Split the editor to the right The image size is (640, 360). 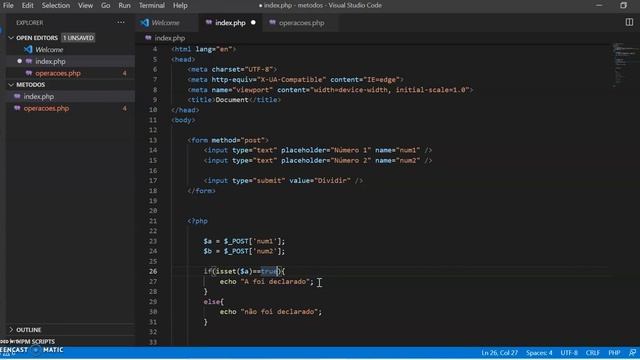coord(629,22)
